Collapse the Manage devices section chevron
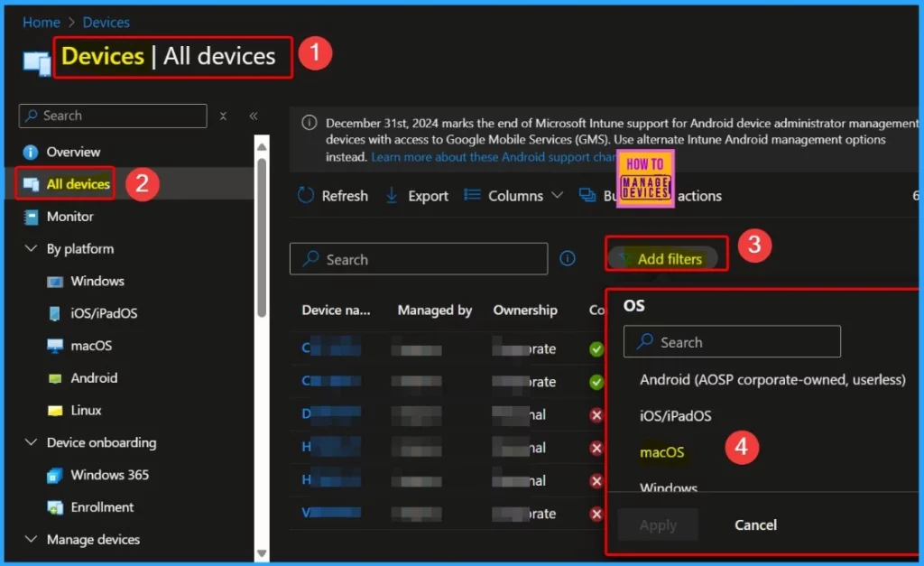 point(32,539)
